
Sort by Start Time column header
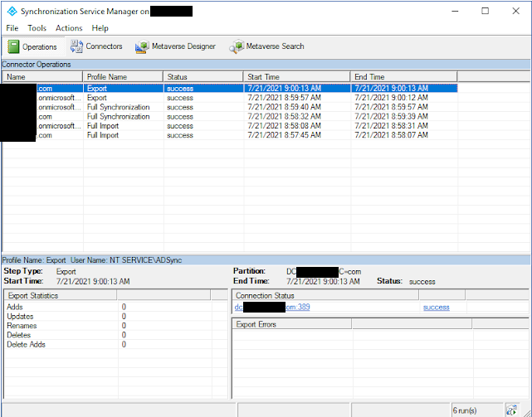[296, 76]
